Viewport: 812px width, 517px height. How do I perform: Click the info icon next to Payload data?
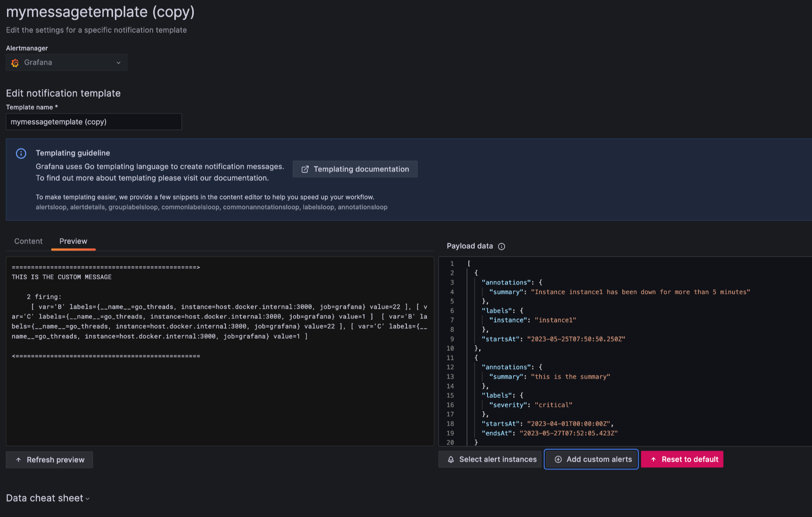point(502,246)
